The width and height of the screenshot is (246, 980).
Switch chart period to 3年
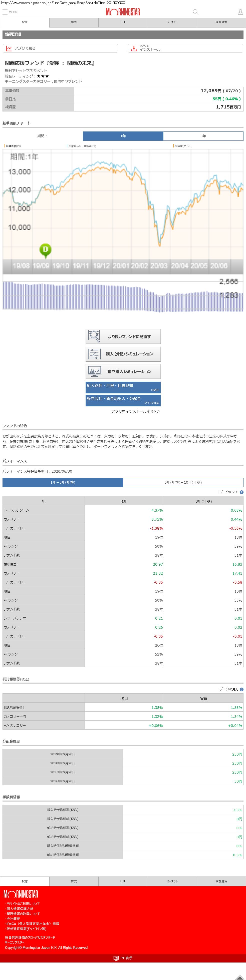coord(203,136)
